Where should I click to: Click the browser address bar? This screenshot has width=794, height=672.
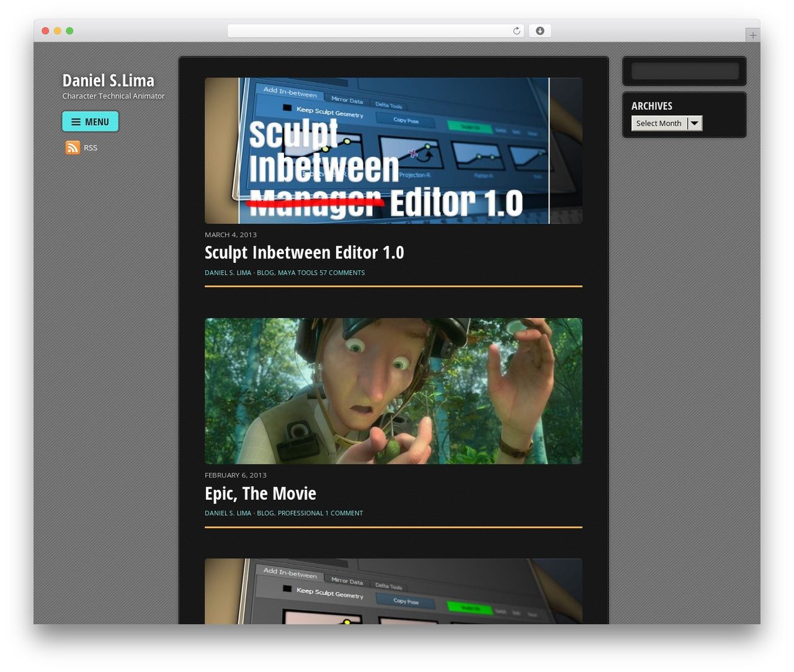coord(376,31)
